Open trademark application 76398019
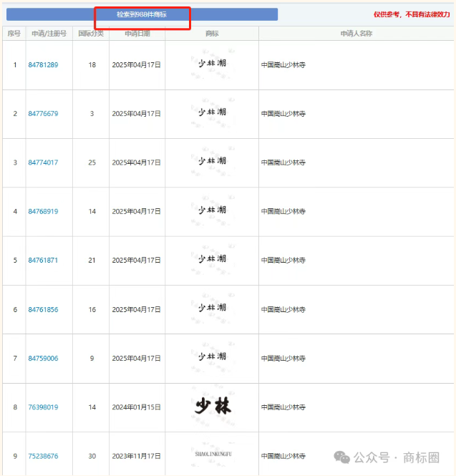 point(43,407)
